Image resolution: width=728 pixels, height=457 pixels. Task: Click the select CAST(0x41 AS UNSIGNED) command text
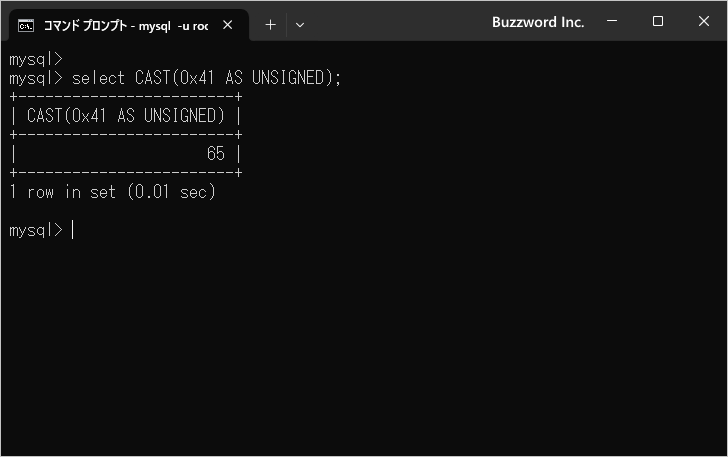click(x=206, y=78)
